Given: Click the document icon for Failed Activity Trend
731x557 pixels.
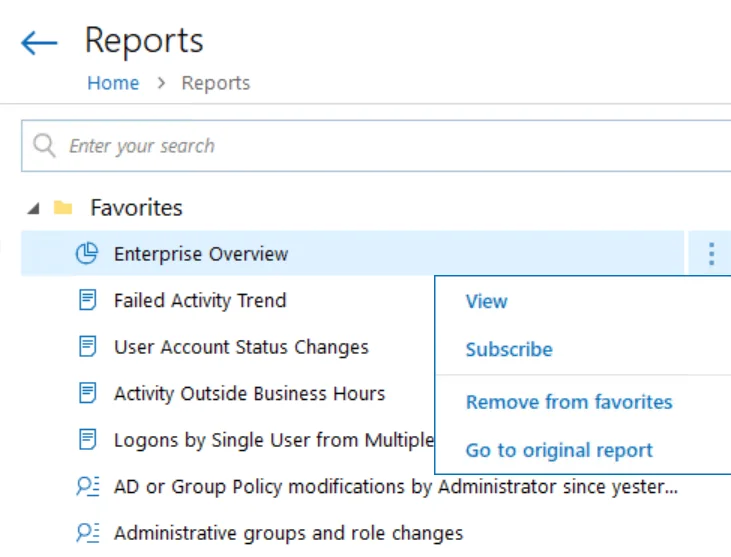Looking at the screenshot, I should (x=87, y=300).
